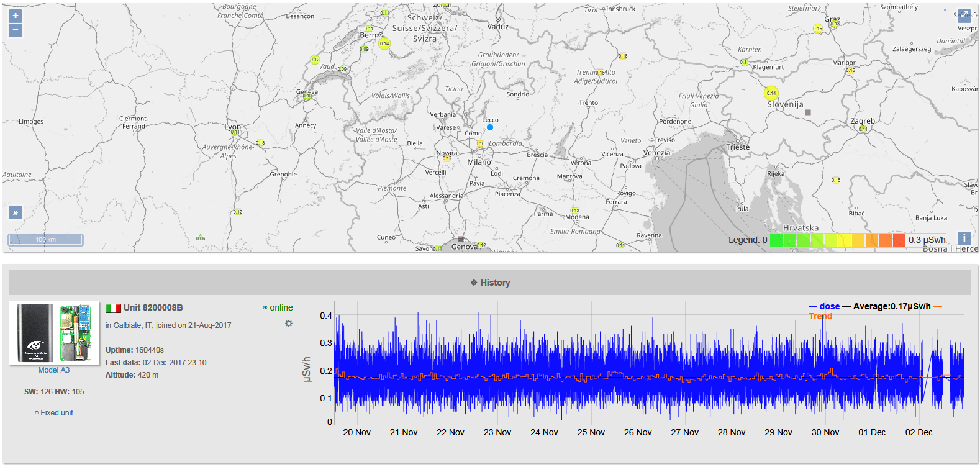Image resolution: width=980 pixels, height=467 pixels.
Task: Open unit settings gear icon
Action: click(289, 324)
